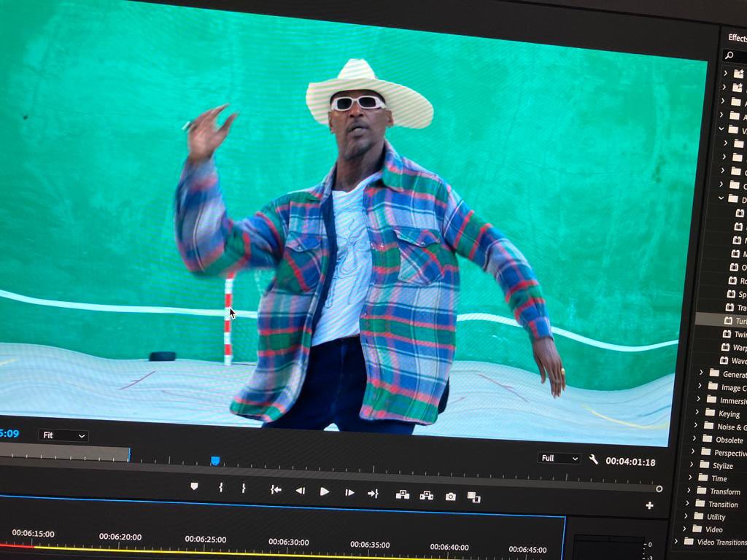
Task: Expand the Generate effects folder
Action: click(701, 373)
